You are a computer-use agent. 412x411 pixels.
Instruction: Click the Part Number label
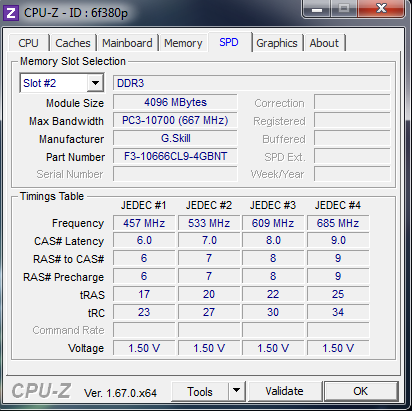[75, 157]
